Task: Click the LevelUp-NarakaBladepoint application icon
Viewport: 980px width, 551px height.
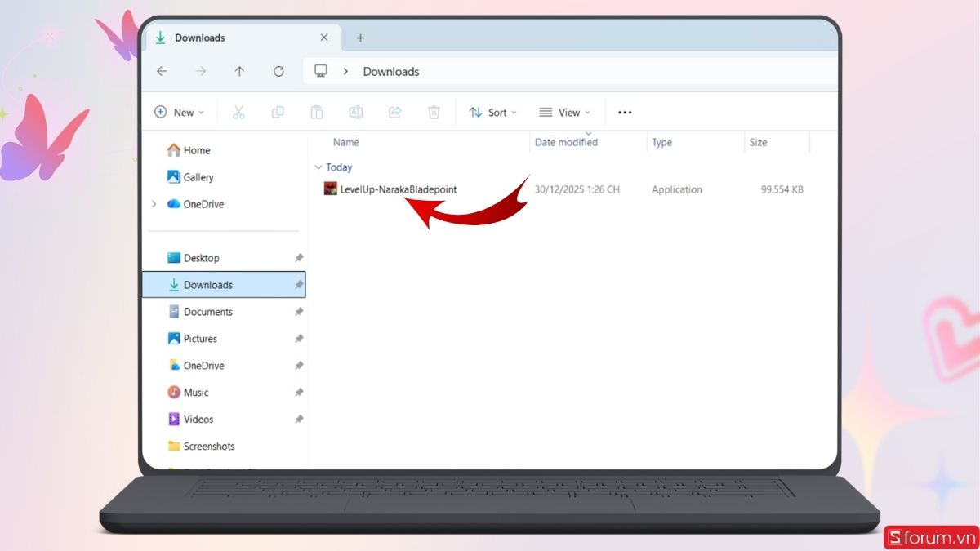Action: click(330, 189)
